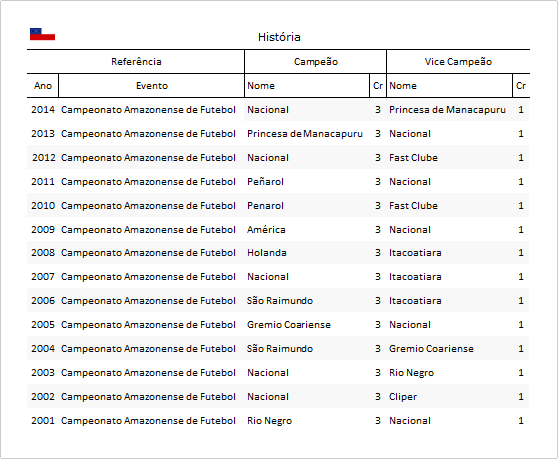This screenshot has height=459, width=558.
Task: Click the Campeão column group header
Action: (x=316, y=62)
